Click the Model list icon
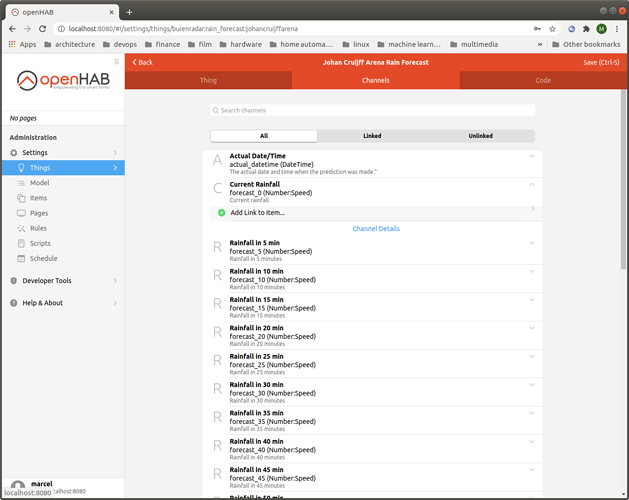The image size is (629, 500). (21, 183)
